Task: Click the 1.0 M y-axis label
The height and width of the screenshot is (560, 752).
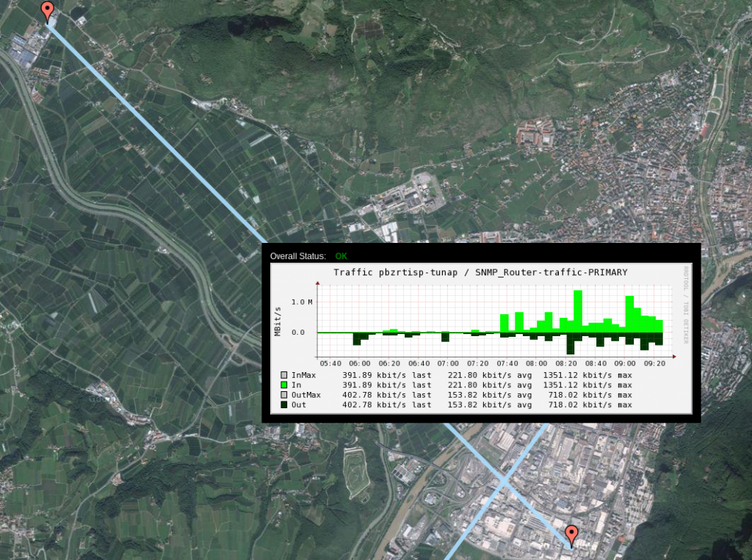Action: 302,302
